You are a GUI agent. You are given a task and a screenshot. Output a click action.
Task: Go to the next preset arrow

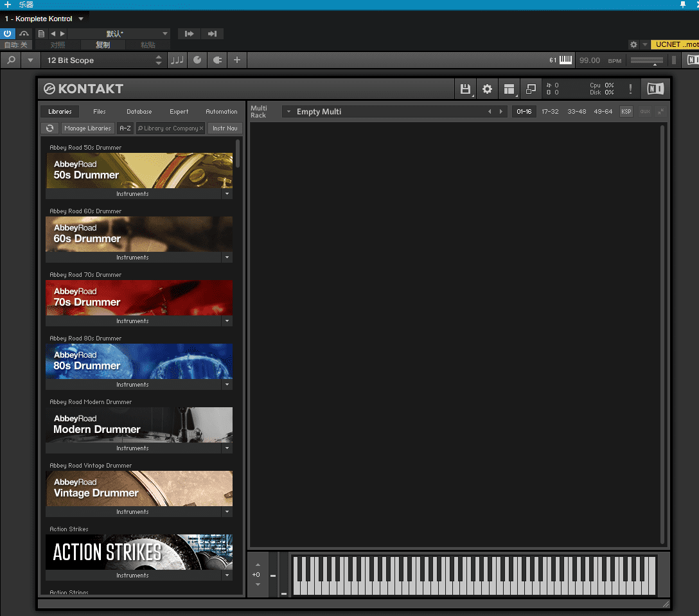tap(62, 33)
